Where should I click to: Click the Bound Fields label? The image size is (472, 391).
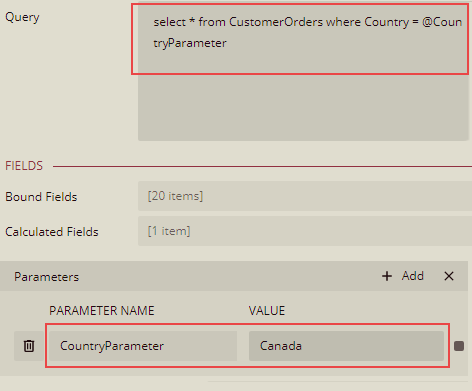41,197
